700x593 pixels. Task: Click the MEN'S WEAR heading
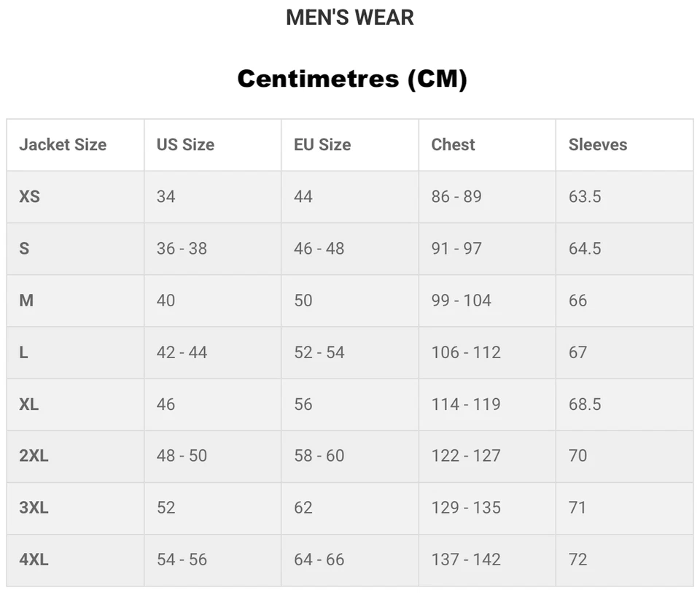pos(350,18)
